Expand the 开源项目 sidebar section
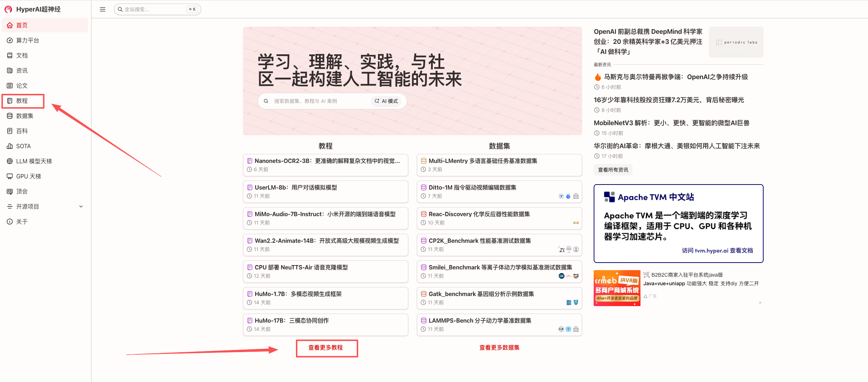The width and height of the screenshot is (868, 382). (81, 206)
